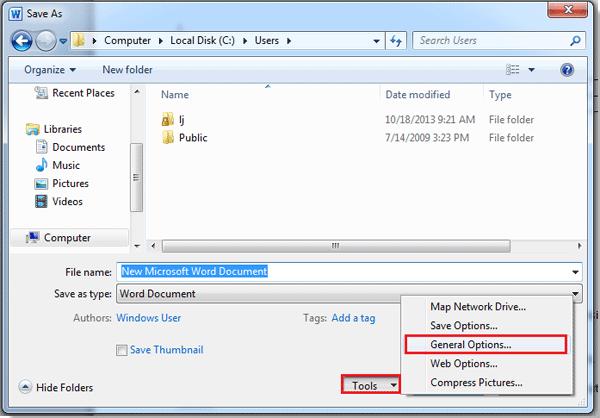The height and width of the screenshot is (418, 600).
Task: Select Libraries in navigation pane
Action: tap(54, 129)
